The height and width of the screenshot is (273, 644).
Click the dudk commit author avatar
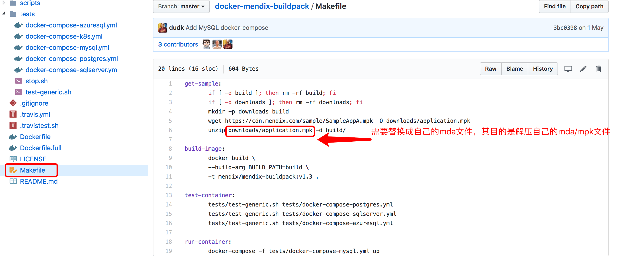pos(163,28)
